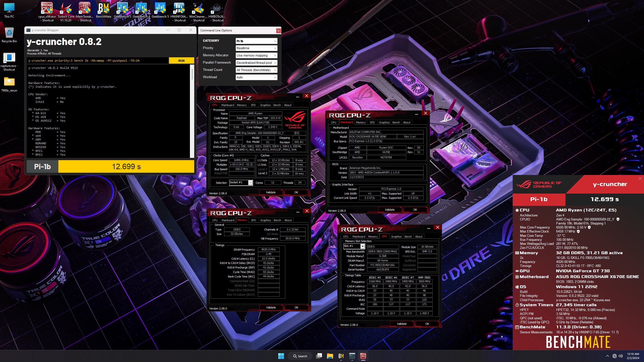Click OK in CPU tab window
Image resolution: width=644 pixels, height=362 pixels.
296,192
